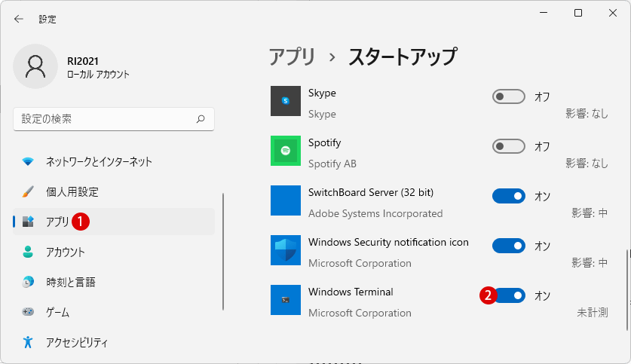Click the Spotify app icon

coord(285,151)
